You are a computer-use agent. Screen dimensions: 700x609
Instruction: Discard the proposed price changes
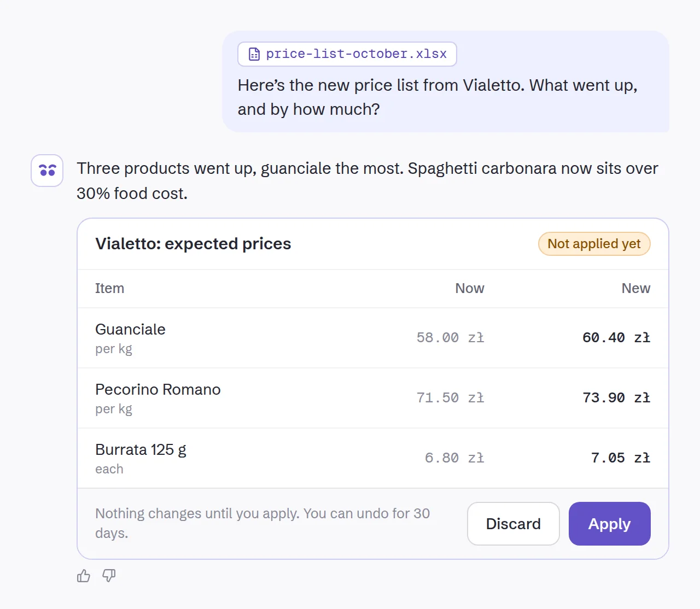[x=513, y=524]
